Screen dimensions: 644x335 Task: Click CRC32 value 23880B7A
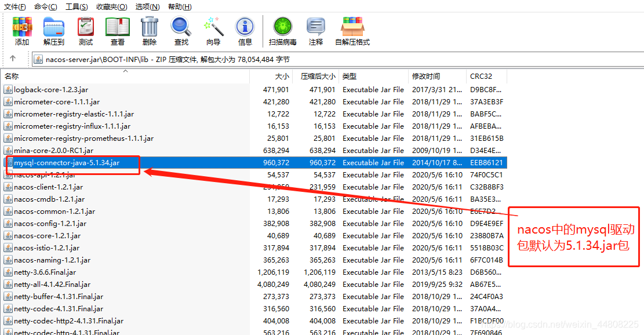tap(487, 236)
